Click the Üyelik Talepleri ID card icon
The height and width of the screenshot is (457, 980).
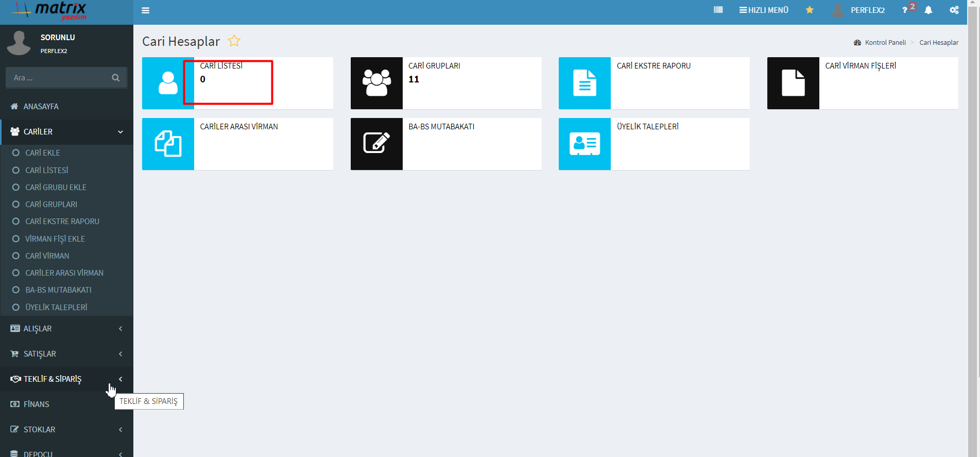584,144
